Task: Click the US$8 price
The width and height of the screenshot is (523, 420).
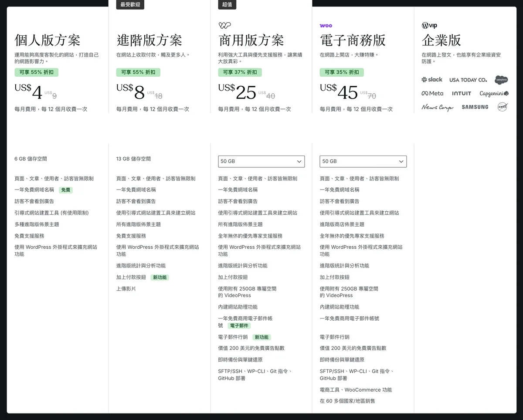Action: 130,91
